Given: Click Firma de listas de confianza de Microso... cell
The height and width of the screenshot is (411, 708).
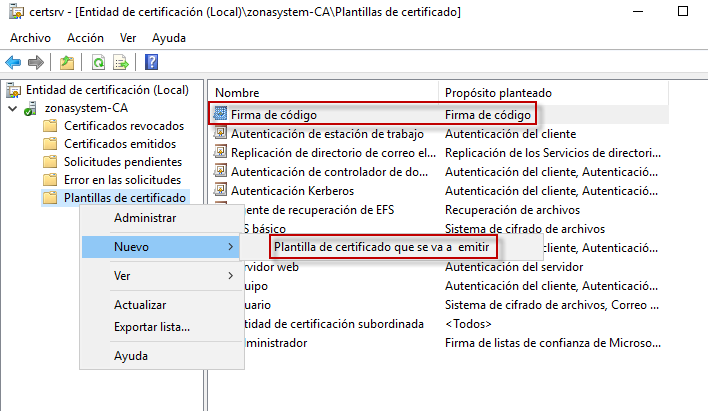Looking at the screenshot, I should tap(553, 343).
